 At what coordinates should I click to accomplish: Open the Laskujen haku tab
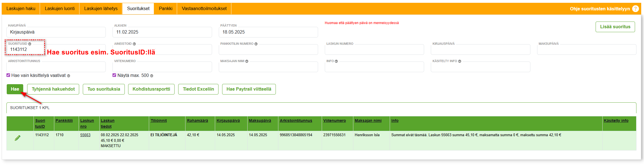coord(21,9)
